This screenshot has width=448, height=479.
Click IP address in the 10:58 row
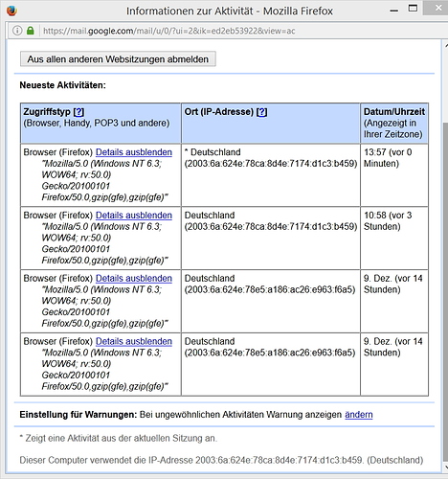271,226
